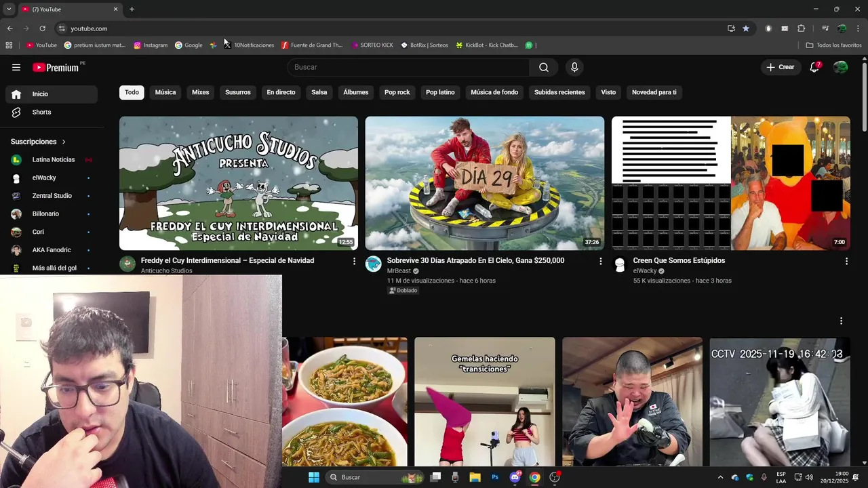Open the Freddy el Cuy Interdimensional thumbnail
The height and width of the screenshot is (488, 868).
[239, 184]
